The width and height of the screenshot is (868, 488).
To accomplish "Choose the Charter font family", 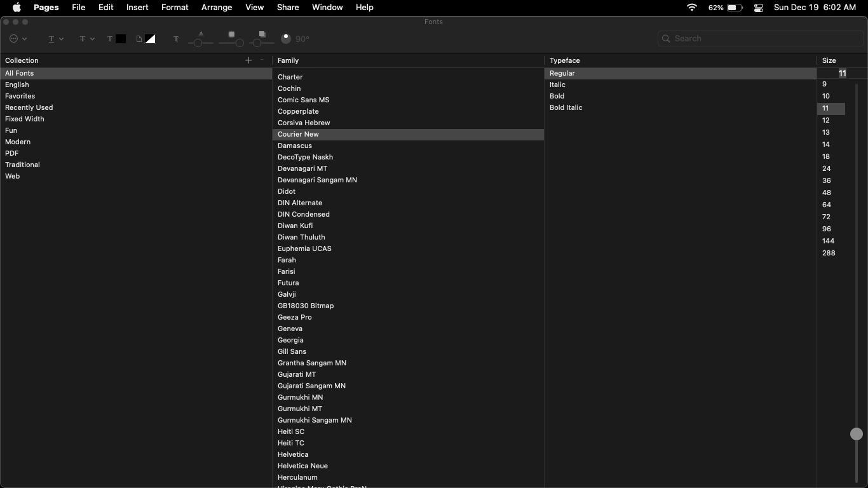I will coord(408,77).
